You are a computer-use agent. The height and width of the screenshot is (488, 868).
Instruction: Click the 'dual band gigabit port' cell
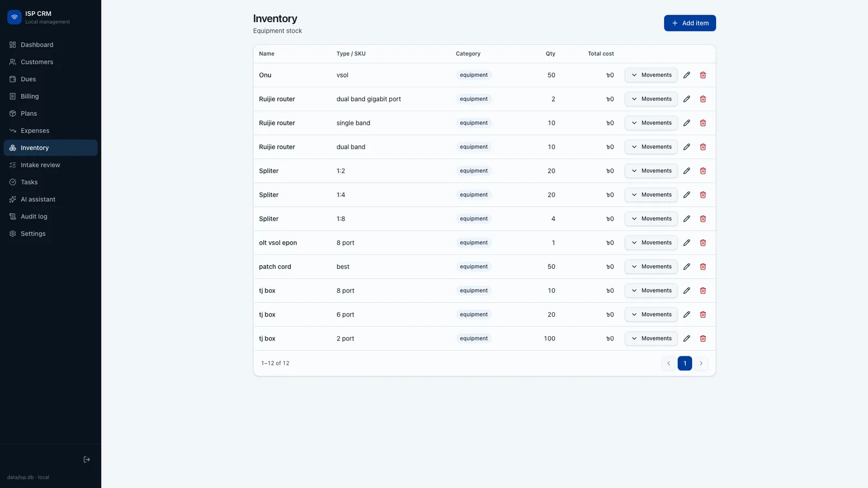tap(368, 99)
